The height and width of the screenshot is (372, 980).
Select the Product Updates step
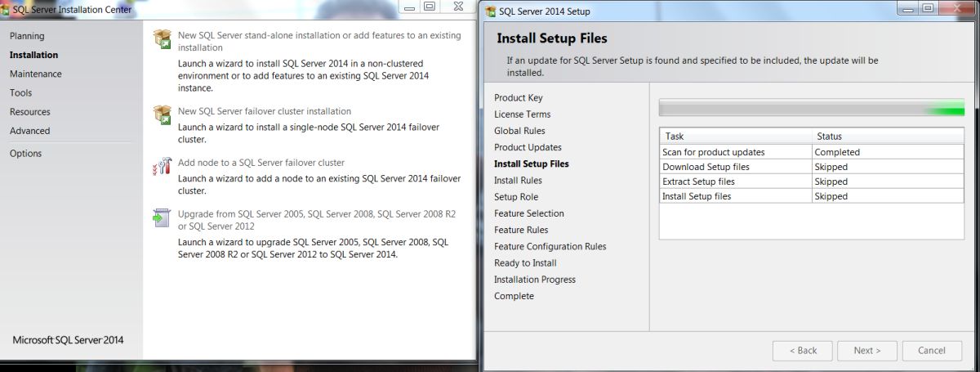coord(528,147)
